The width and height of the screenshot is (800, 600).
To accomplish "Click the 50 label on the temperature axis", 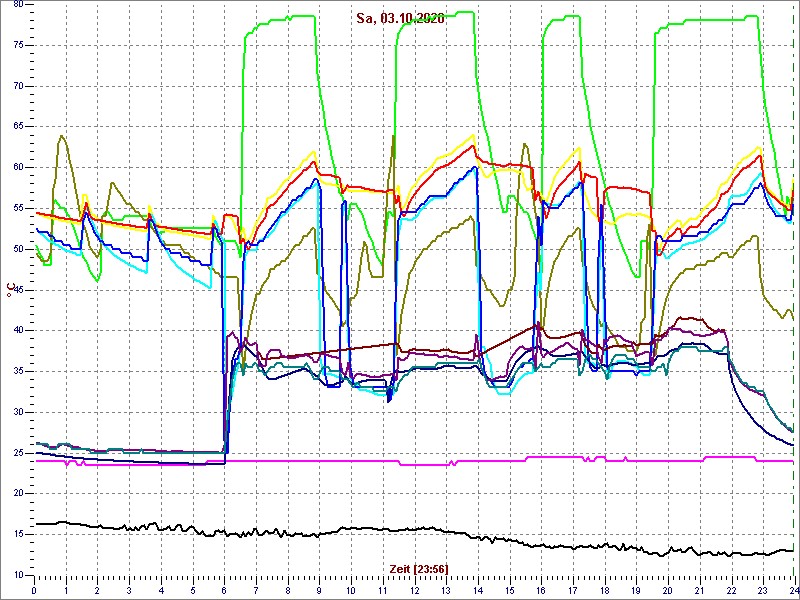I will pyautogui.click(x=17, y=249).
